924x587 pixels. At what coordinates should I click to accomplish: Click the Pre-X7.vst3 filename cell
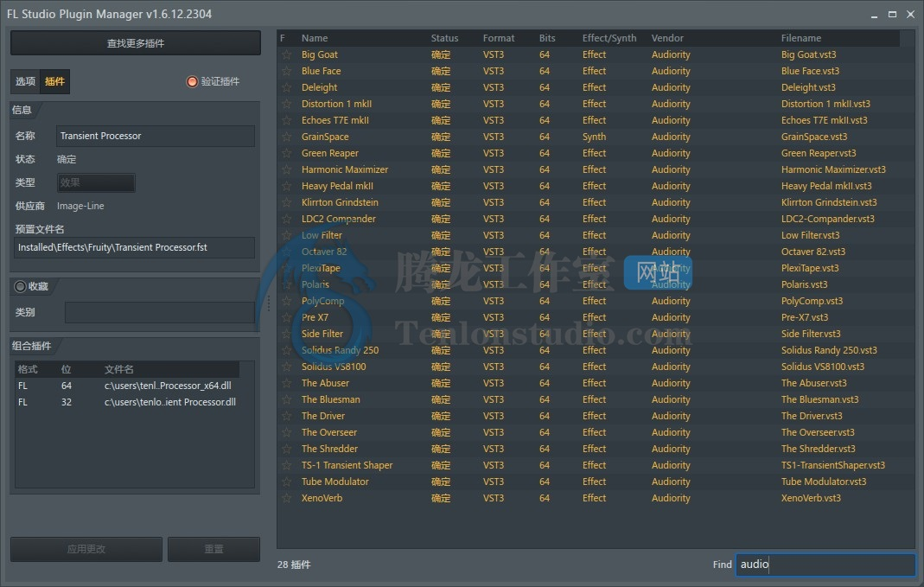pyautogui.click(x=805, y=317)
